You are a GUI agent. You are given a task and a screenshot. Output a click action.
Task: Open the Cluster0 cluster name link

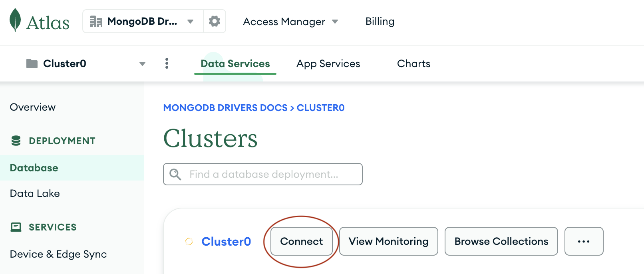(226, 241)
